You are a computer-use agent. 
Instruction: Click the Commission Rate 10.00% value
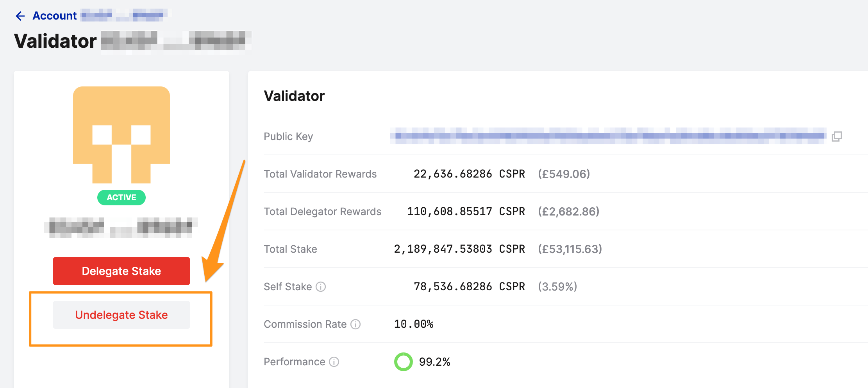[x=413, y=324]
